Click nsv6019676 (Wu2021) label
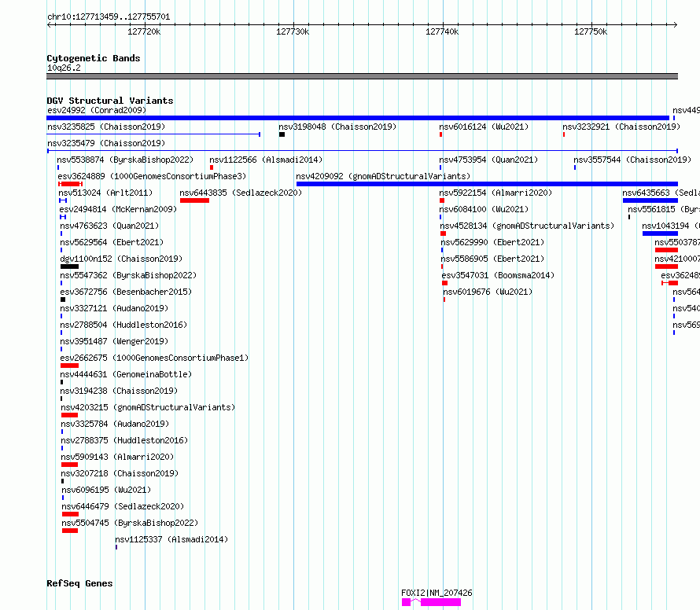700x610 pixels. point(488,292)
